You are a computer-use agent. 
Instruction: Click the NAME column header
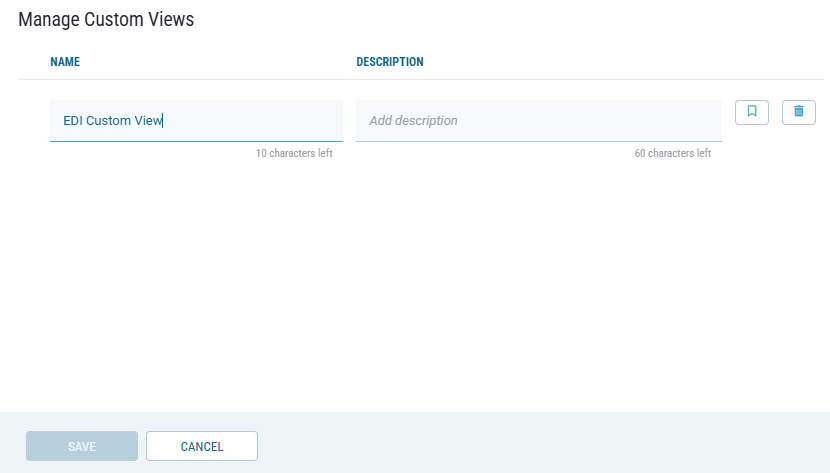click(x=65, y=62)
